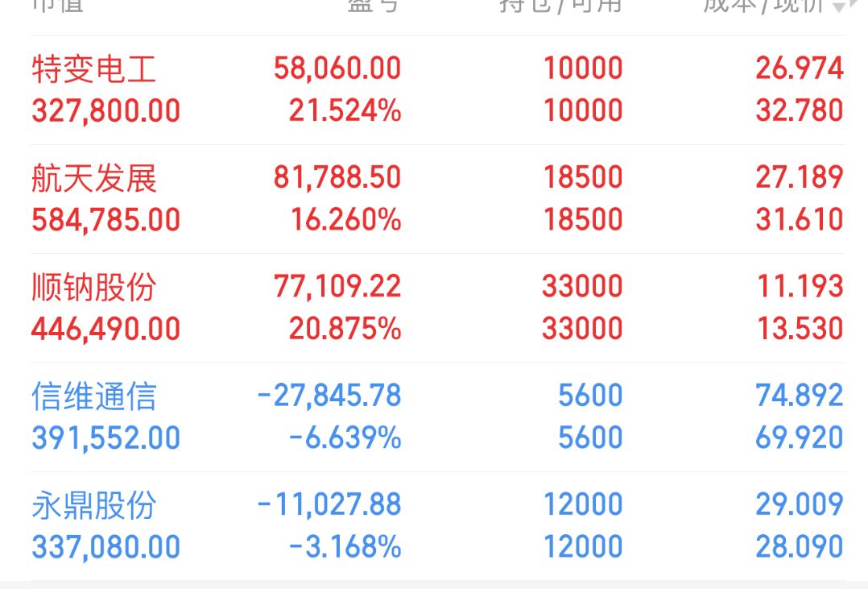
Task: Select the 信维通信 stock name
Action: pos(93,396)
